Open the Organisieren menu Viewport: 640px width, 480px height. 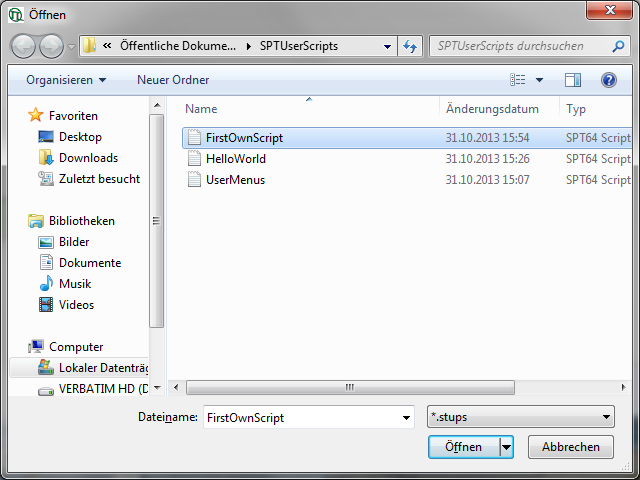[x=66, y=80]
